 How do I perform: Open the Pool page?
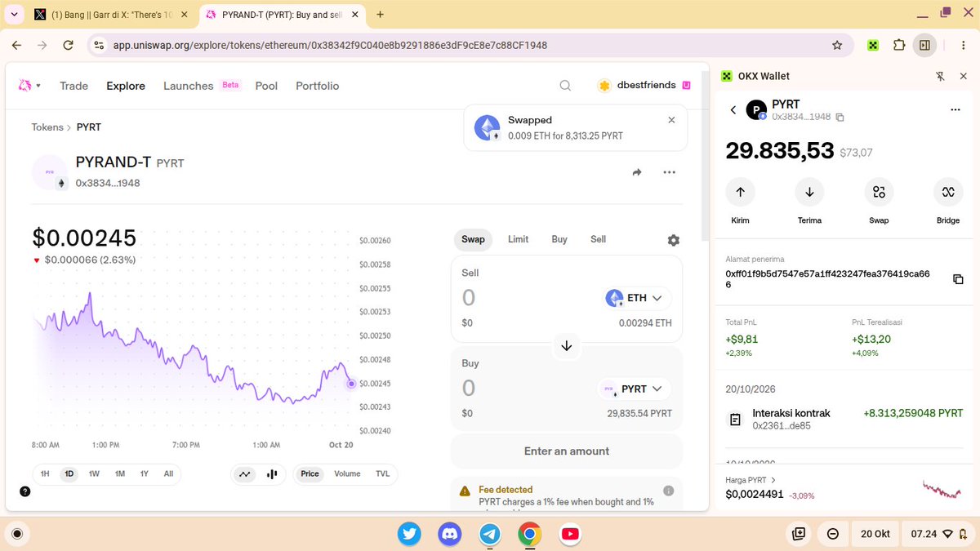coord(266,86)
